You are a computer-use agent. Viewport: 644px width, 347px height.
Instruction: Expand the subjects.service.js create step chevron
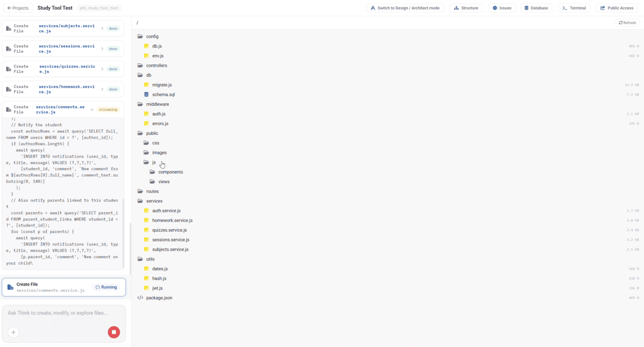[x=102, y=28]
